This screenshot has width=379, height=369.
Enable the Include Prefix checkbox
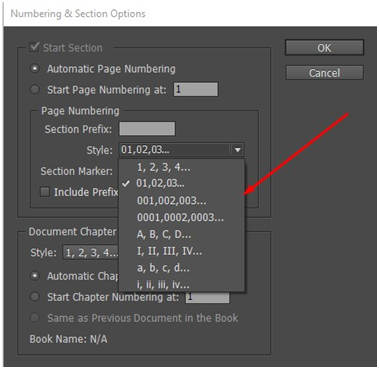pos(45,192)
